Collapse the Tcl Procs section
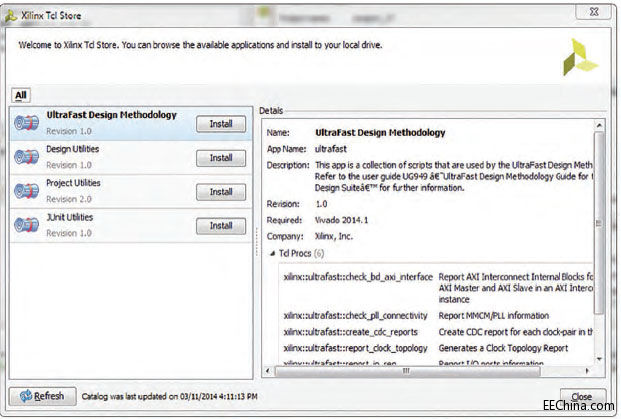621x419 pixels. (271, 252)
